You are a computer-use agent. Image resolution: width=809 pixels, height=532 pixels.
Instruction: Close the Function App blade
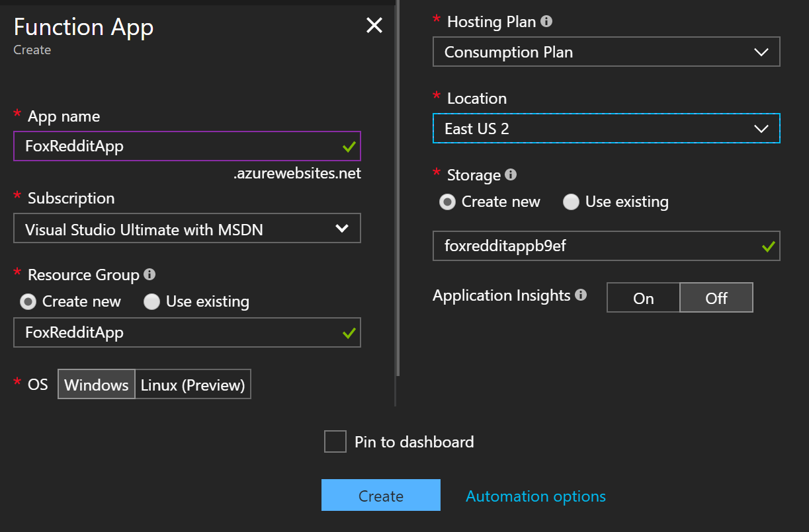pyautogui.click(x=374, y=26)
